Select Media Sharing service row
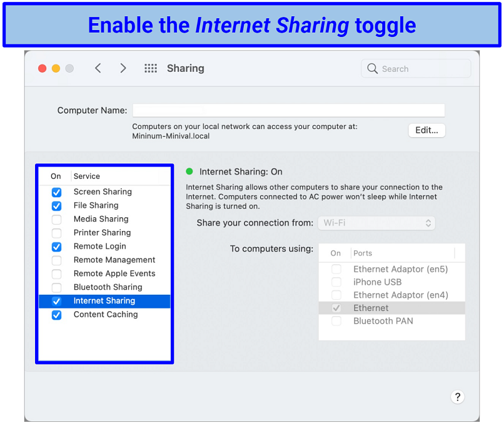This screenshot has height=425, width=504. coord(104,219)
